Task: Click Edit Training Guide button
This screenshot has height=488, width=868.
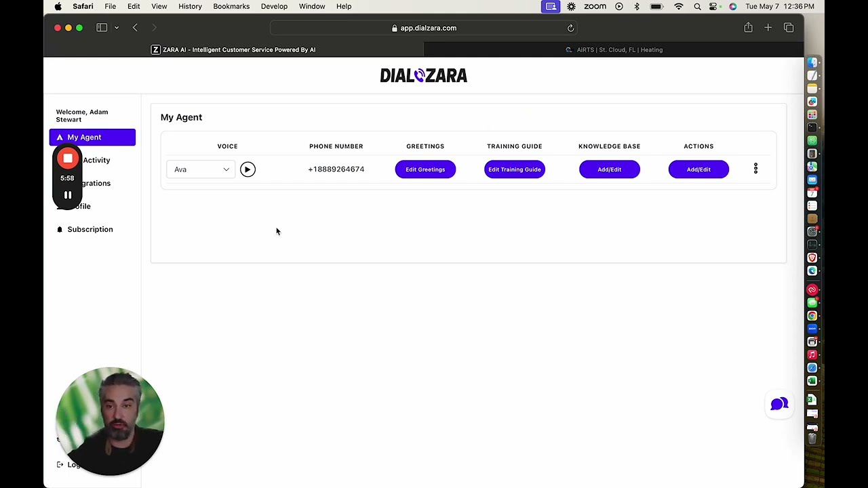Action: click(515, 169)
